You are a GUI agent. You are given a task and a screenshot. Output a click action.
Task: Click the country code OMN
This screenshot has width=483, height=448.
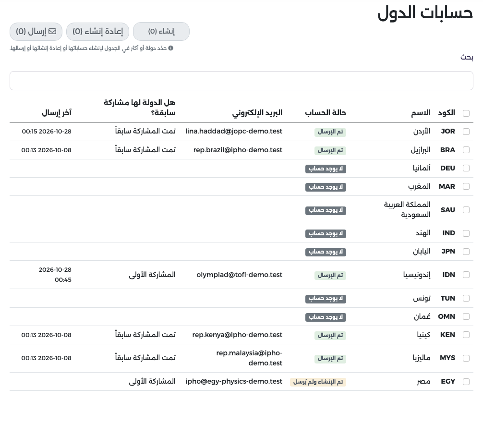point(447,316)
